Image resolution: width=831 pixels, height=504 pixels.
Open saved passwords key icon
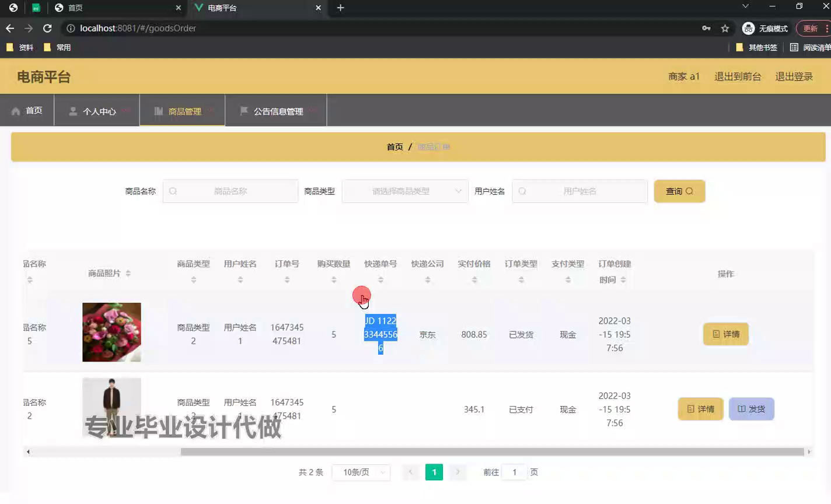(706, 28)
